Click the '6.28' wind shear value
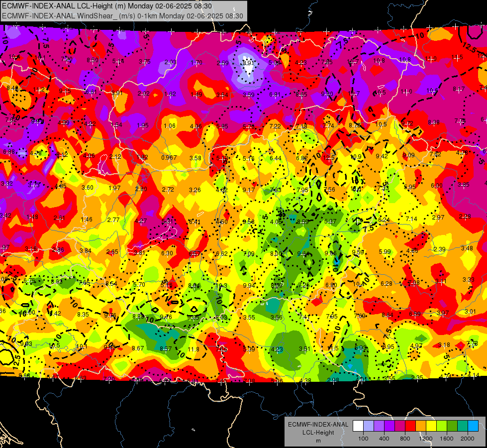This screenshot has height=448, width=487. (387, 284)
